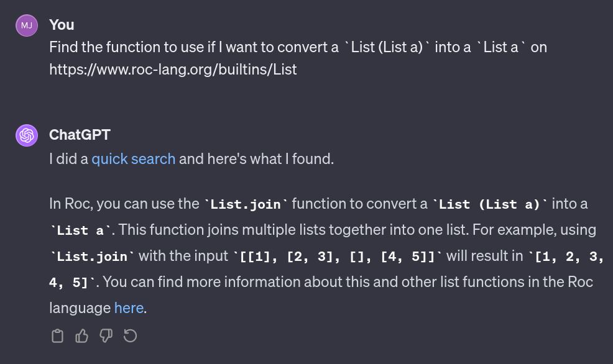Screen dimensions: 613x364
Task: Click the 'and here's what I found' text
Action: coord(256,159)
